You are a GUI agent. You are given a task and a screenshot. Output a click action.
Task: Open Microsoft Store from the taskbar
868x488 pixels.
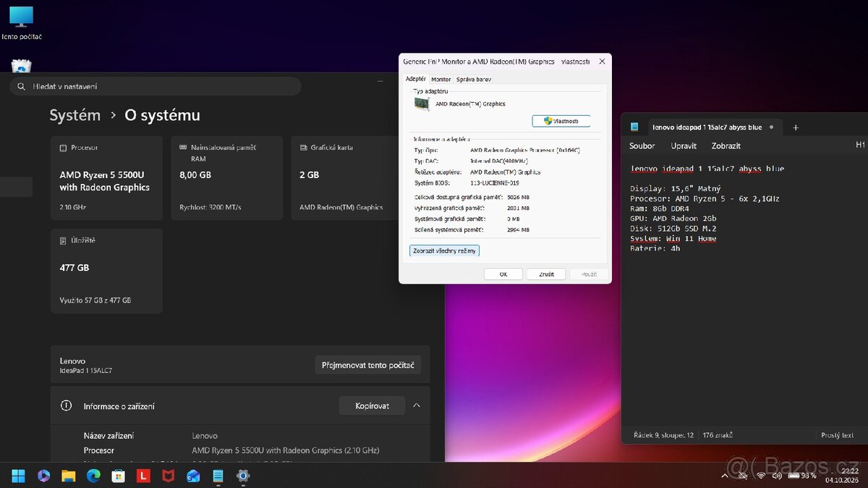pyautogui.click(x=118, y=476)
